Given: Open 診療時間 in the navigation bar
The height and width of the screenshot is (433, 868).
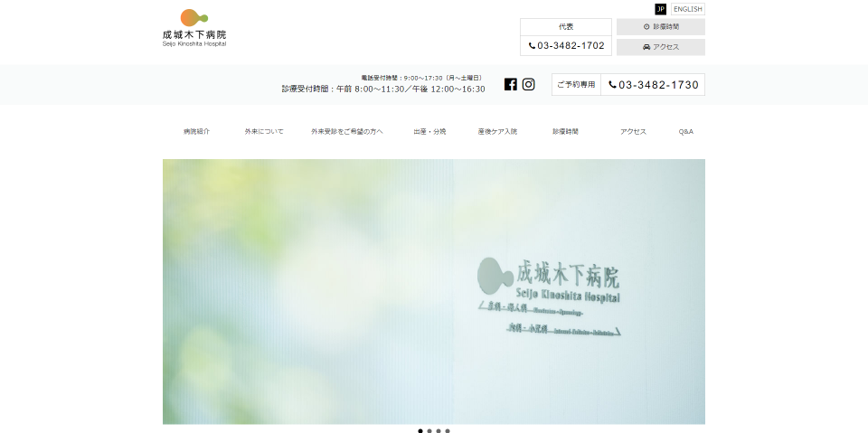Looking at the screenshot, I should 565,132.
